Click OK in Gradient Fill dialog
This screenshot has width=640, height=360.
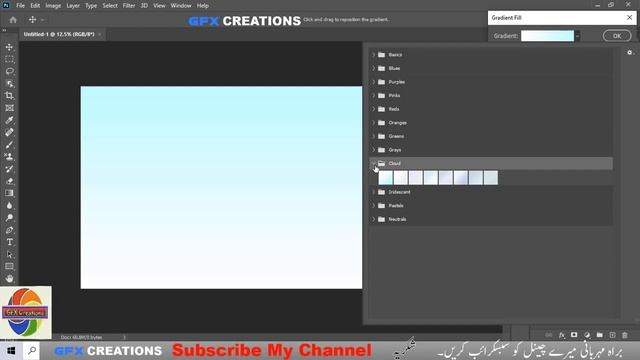(x=617, y=36)
